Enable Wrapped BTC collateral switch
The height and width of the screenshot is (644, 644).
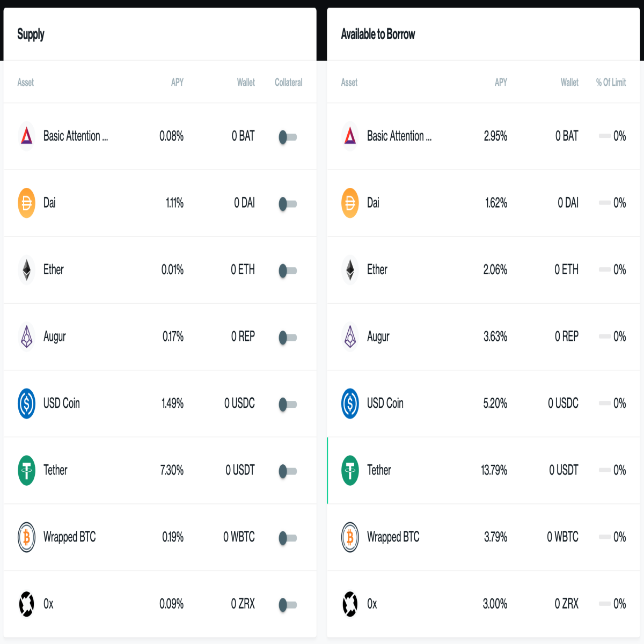[x=288, y=538]
